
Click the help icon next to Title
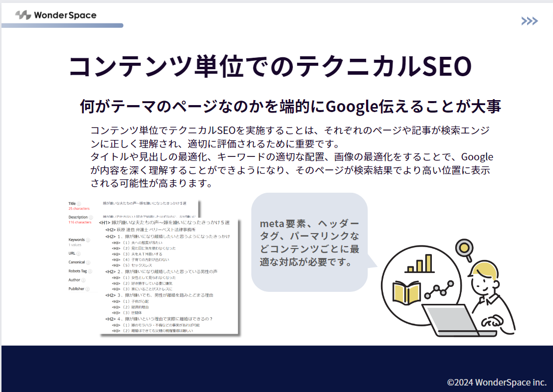click(79, 204)
